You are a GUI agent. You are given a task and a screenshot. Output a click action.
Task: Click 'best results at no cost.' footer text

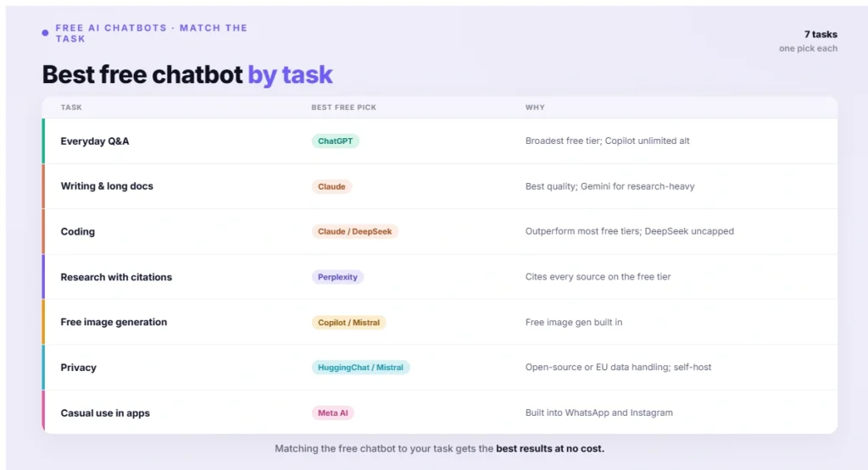point(550,449)
